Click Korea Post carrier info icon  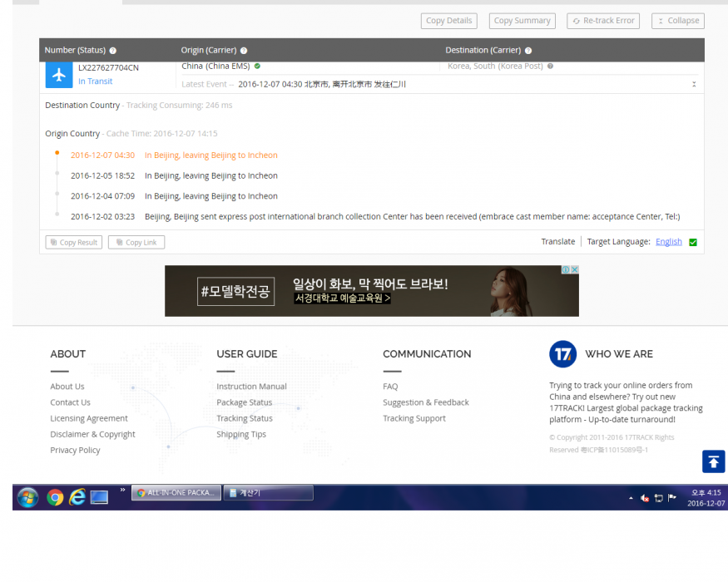[550, 67]
